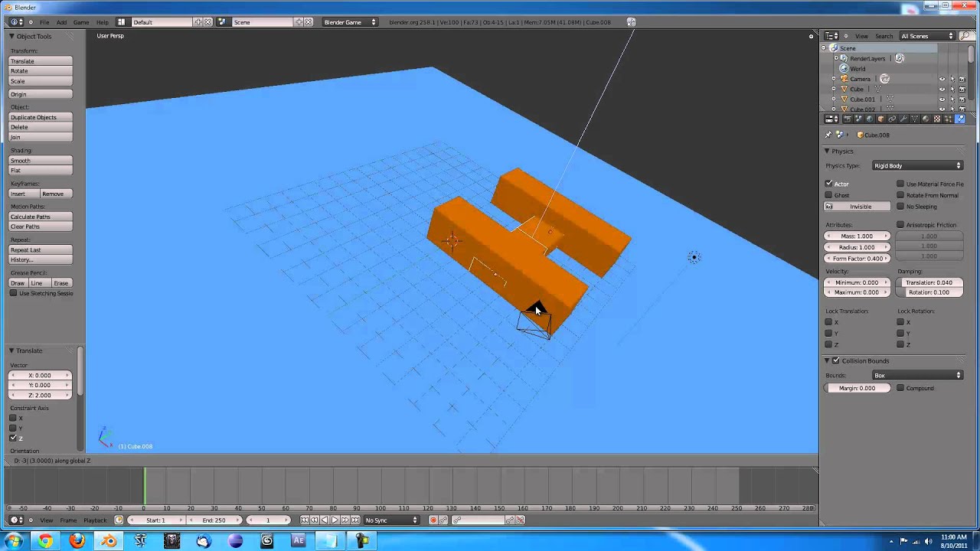Open the Object properties cube icon
980x551 pixels.
point(881,119)
